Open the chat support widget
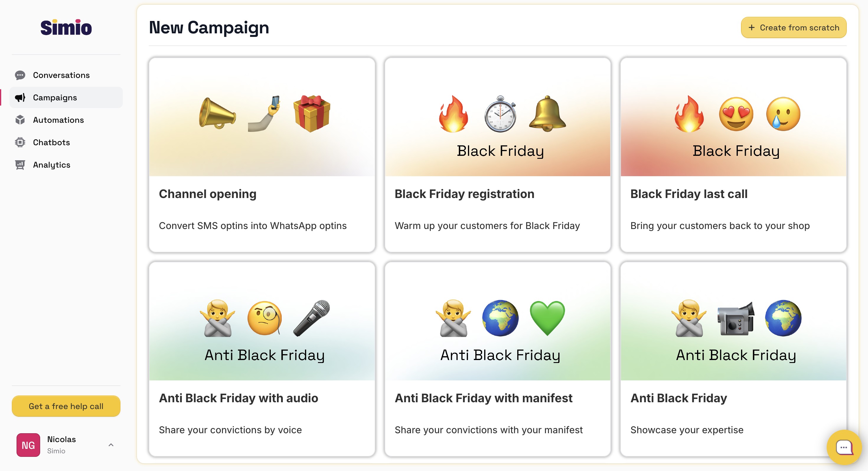The width and height of the screenshot is (868, 471). coord(843,447)
